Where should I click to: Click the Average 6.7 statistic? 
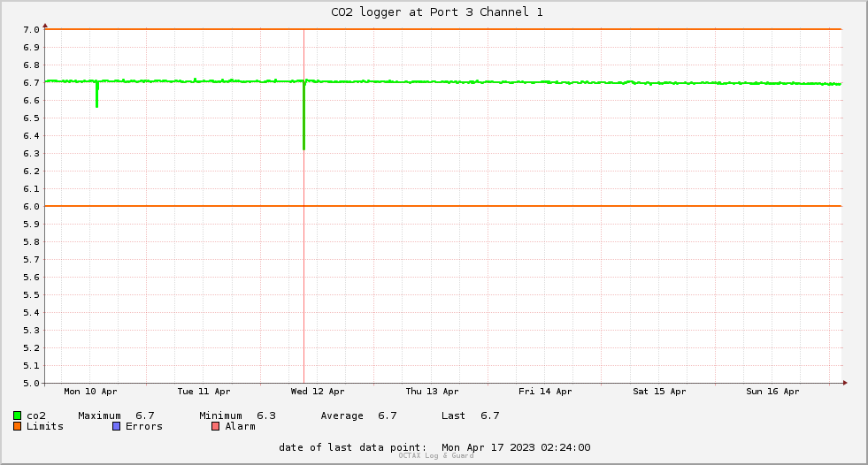pos(358,415)
